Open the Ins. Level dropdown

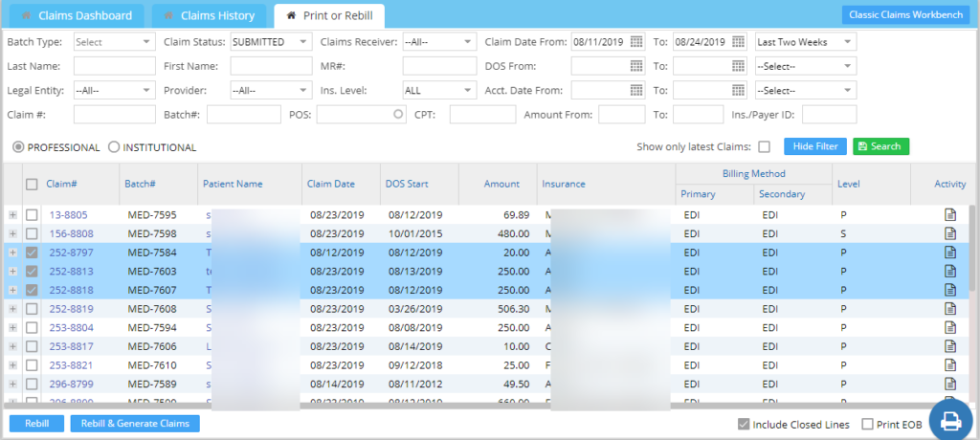click(x=439, y=90)
